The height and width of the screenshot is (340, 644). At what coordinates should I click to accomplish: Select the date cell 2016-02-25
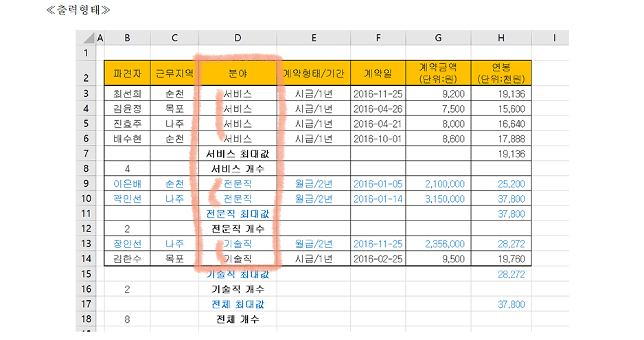(378, 258)
